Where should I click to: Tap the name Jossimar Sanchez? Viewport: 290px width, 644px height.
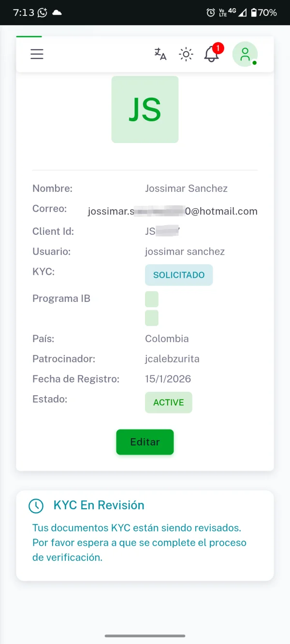coord(186,188)
